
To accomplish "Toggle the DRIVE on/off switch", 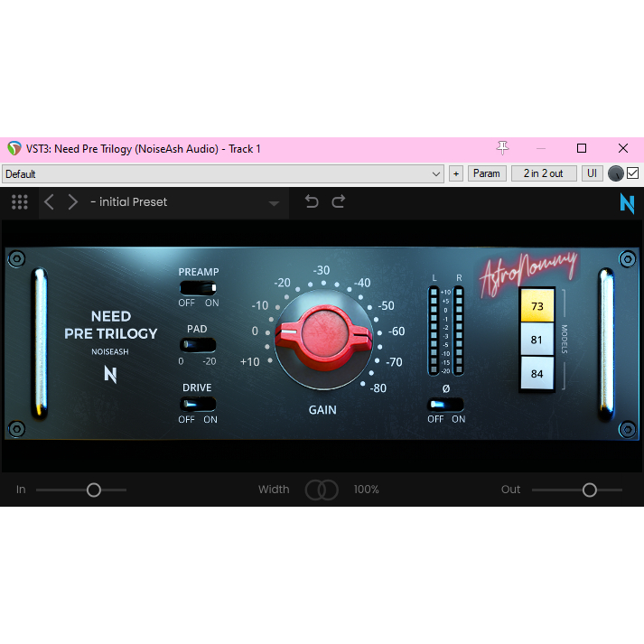I will tap(198, 404).
